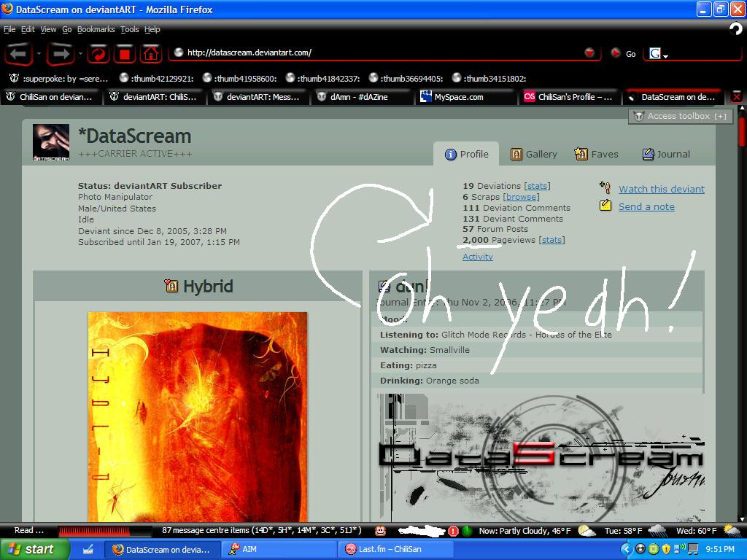This screenshot has width=747, height=560.
Task: Click the 87 message centre items text
Action: [262, 531]
